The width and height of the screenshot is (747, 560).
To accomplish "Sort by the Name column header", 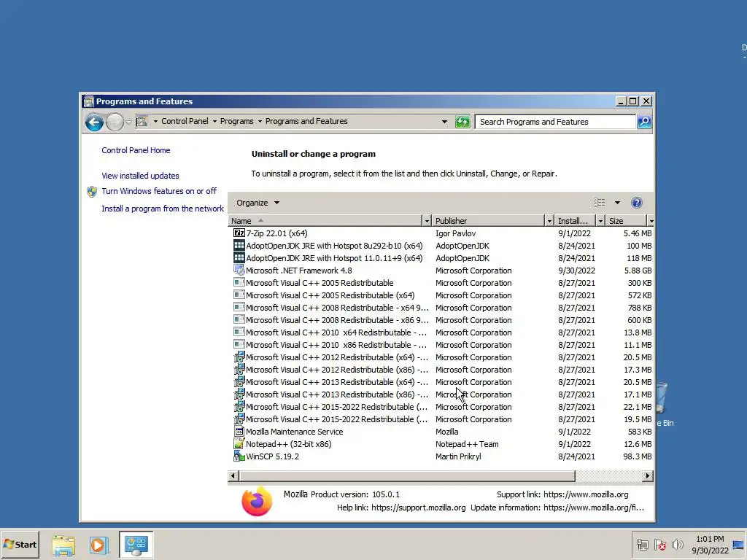I will click(325, 221).
